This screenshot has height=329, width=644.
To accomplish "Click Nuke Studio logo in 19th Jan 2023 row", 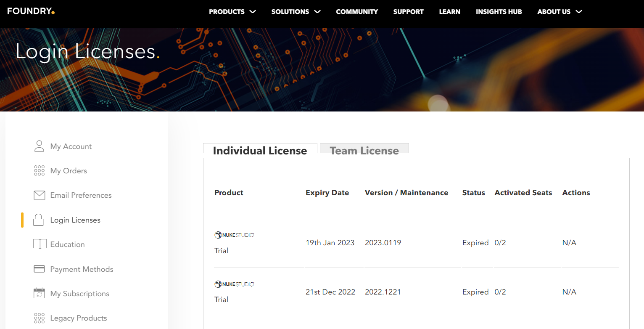I will tap(234, 235).
